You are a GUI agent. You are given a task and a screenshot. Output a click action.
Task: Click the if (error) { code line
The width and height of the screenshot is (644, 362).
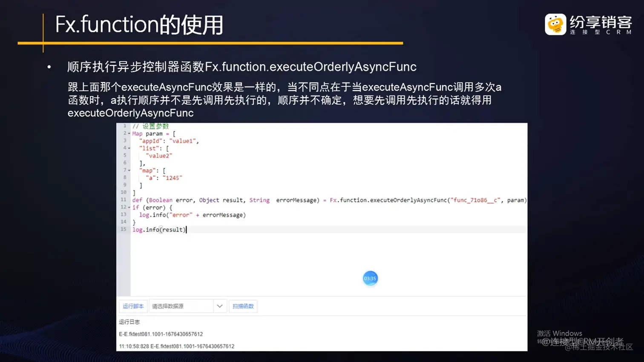pyautogui.click(x=152, y=208)
